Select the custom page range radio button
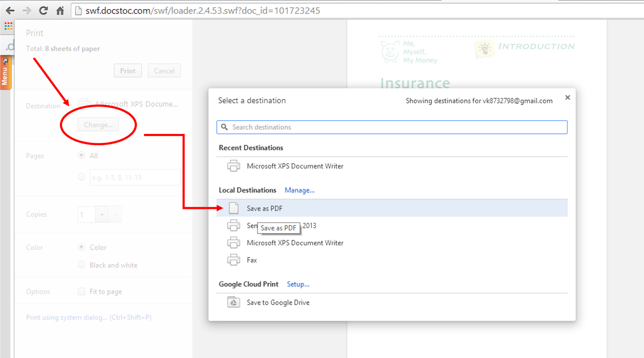Viewport: 644px width, 358px height. click(81, 177)
